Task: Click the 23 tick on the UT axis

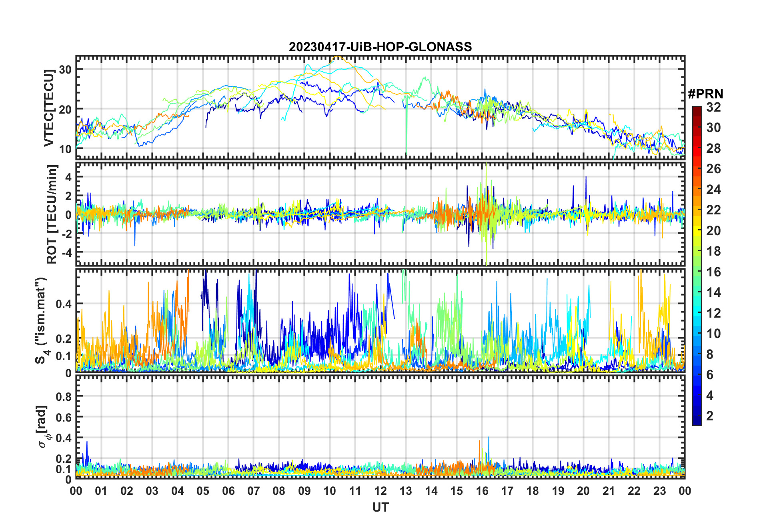Action: click(659, 491)
